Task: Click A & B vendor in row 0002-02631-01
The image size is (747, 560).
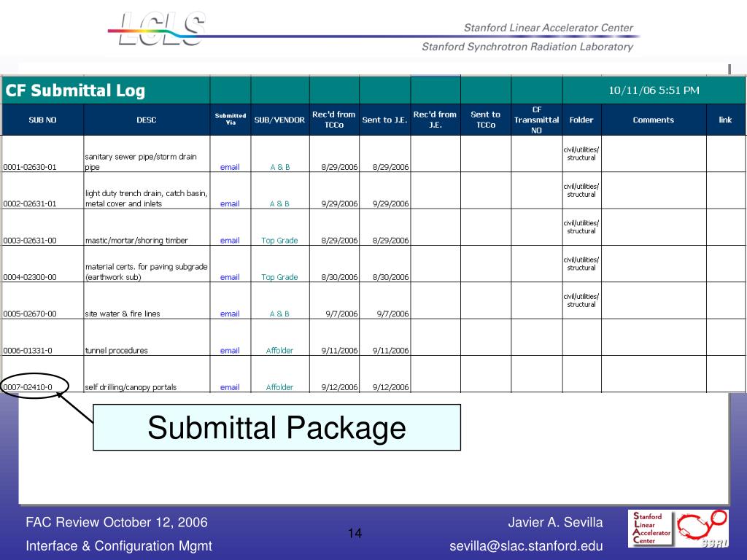Action: coord(279,204)
